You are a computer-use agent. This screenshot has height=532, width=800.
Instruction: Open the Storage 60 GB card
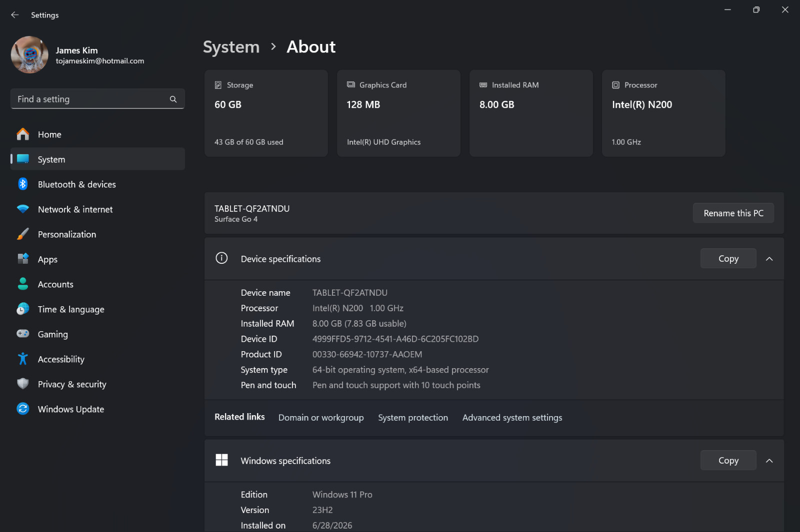click(x=266, y=113)
